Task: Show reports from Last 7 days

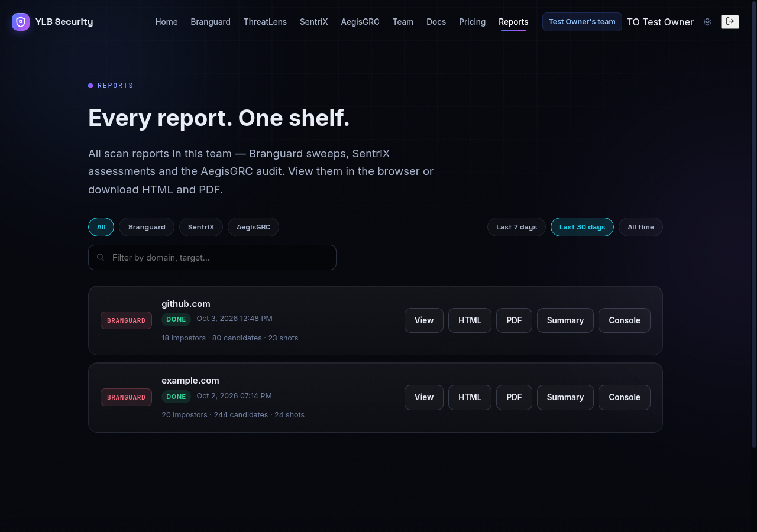Action: click(516, 227)
